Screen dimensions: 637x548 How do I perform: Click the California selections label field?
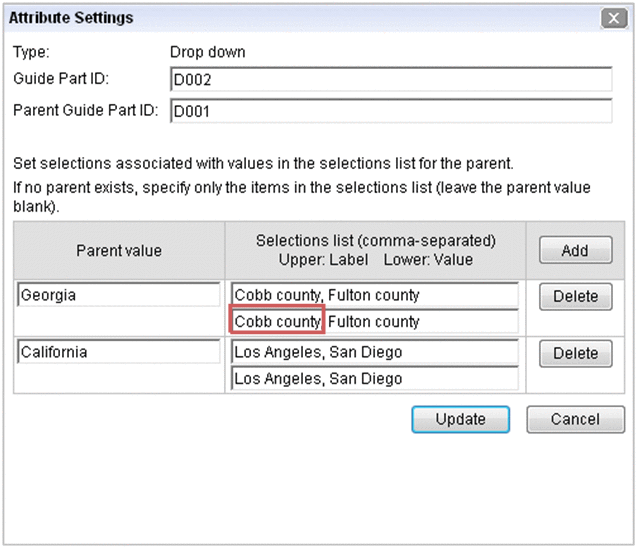pos(374,352)
